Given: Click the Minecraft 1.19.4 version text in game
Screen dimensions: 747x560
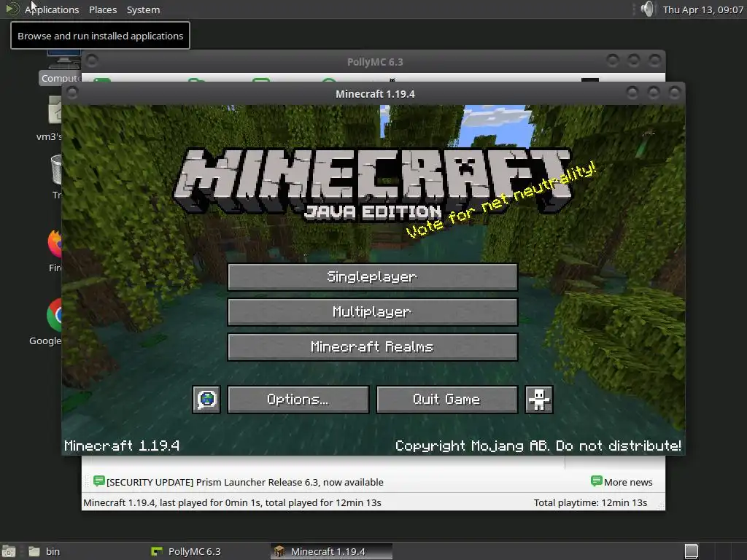Looking at the screenshot, I should click(x=122, y=446).
